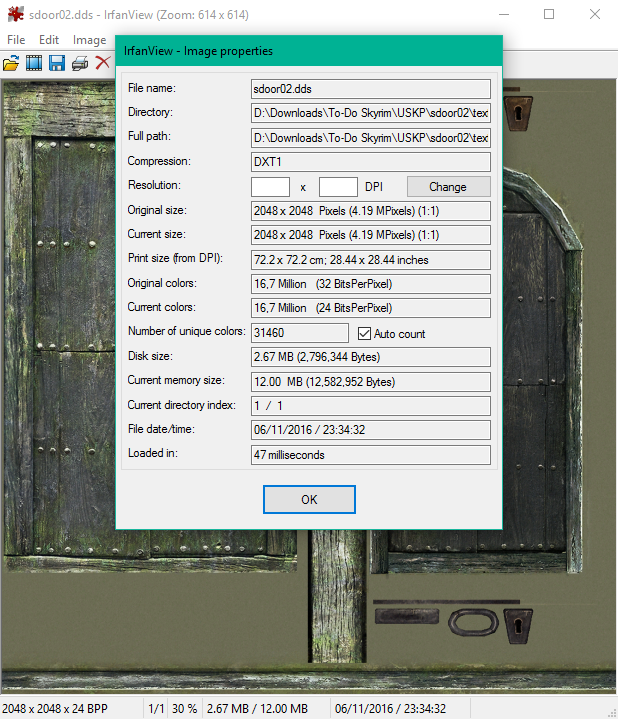618x719 pixels.
Task: Click the Change DPI button
Action: click(x=448, y=187)
